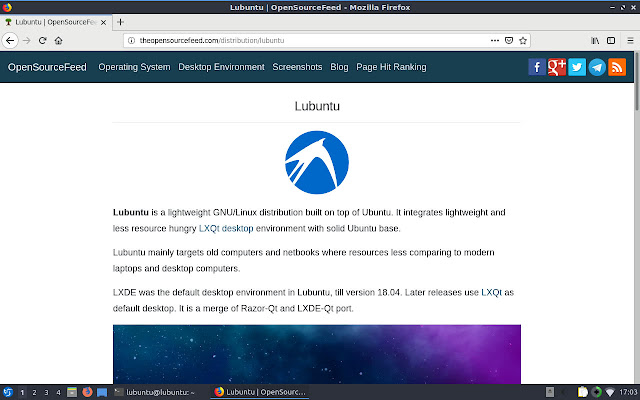Viewport: 640px width, 400px height.
Task: Open the Google Plus social link
Action: click(x=557, y=67)
